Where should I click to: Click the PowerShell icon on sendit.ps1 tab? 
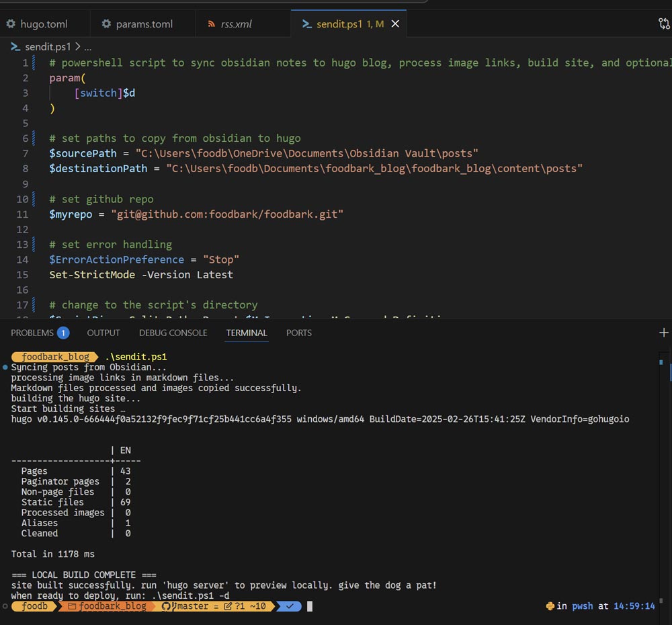click(x=306, y=24)
